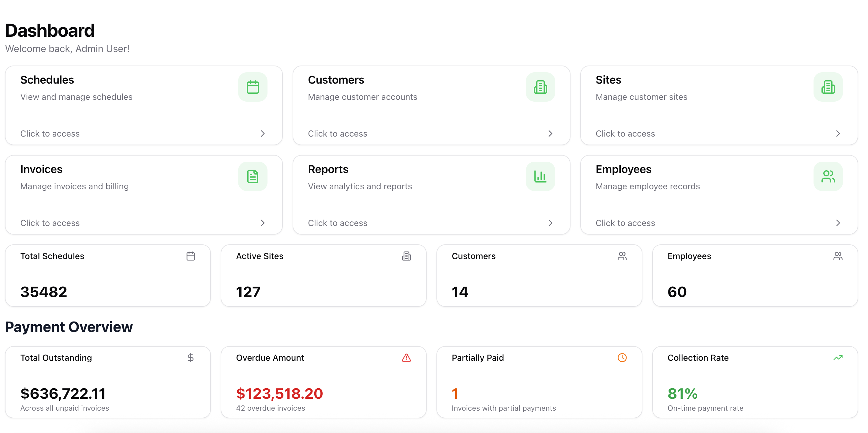The image size is (868, 433).
Task: Click the Customers card chevron arrow
Action: [550, 134]
